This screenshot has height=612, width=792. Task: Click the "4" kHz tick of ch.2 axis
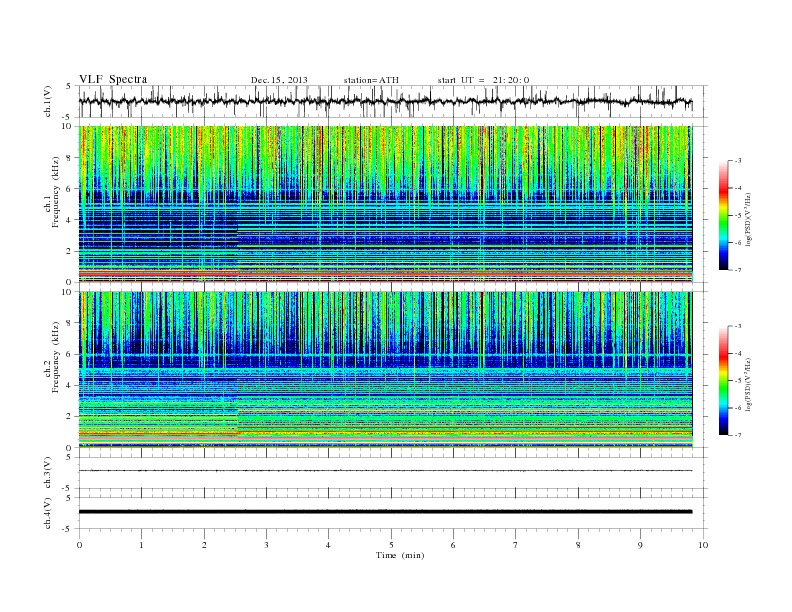pyautogui.click(x=70, y=385)
